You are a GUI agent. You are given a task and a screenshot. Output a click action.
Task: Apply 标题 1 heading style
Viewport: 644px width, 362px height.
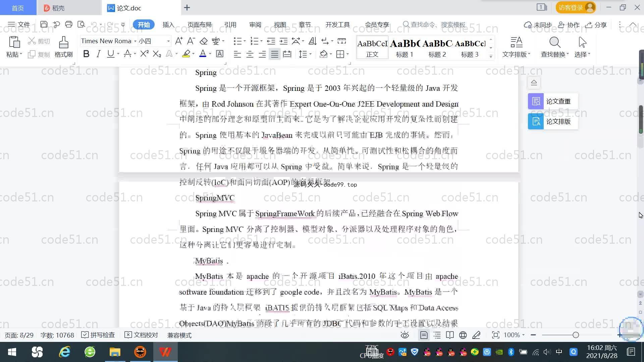405,48
